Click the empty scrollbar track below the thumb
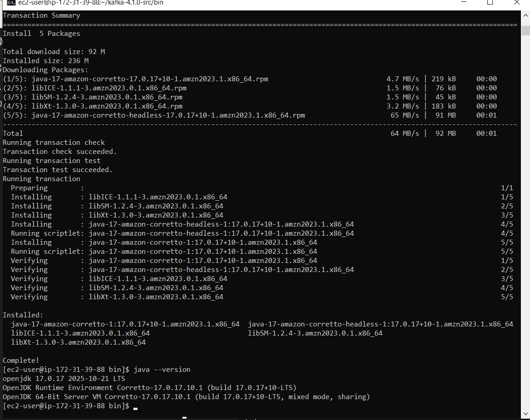Screen dimensions: 530x420 [525, 227]
